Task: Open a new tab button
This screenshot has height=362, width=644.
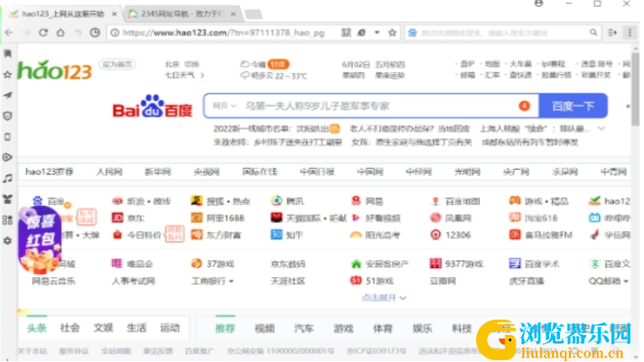Action: tap(254, 14)
